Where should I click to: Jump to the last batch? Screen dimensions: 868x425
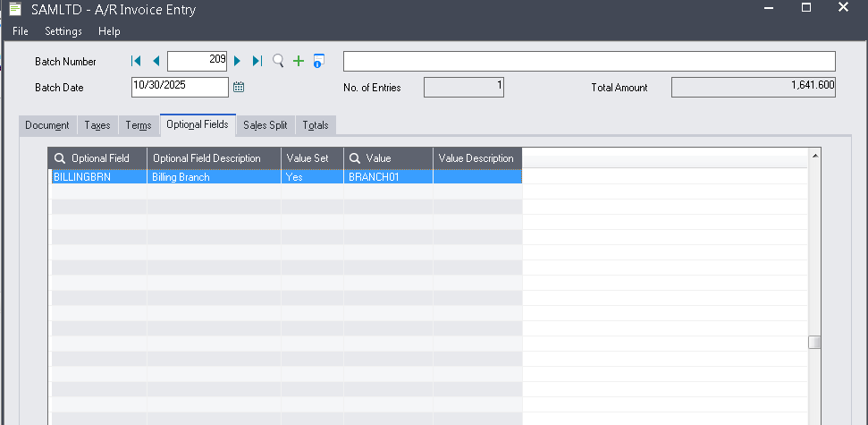coord(257,61)
